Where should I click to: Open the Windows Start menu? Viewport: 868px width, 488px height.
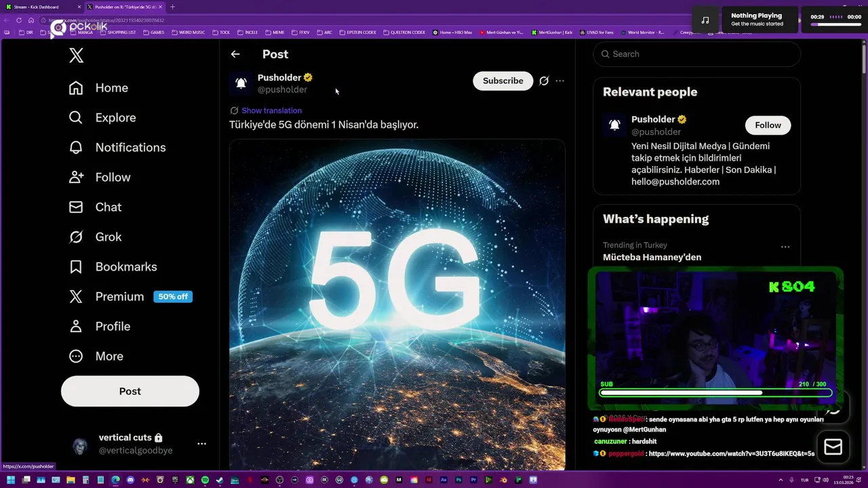(10, 481)
